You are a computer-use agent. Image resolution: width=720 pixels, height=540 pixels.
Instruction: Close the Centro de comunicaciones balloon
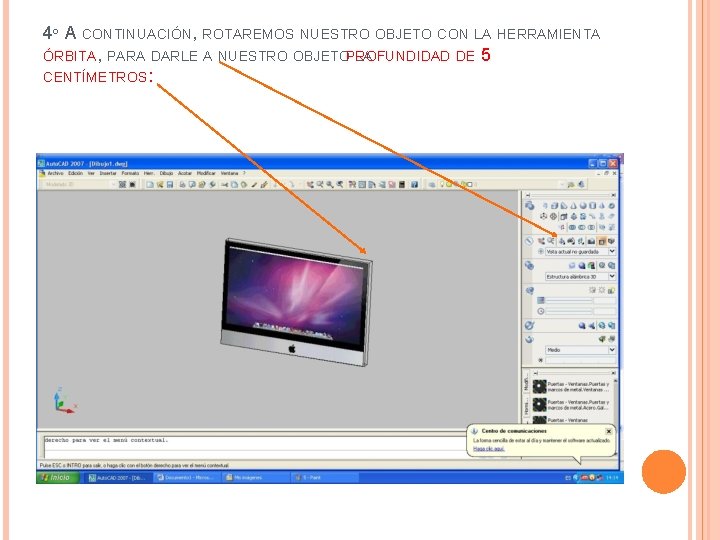click(x=608, y=431)
